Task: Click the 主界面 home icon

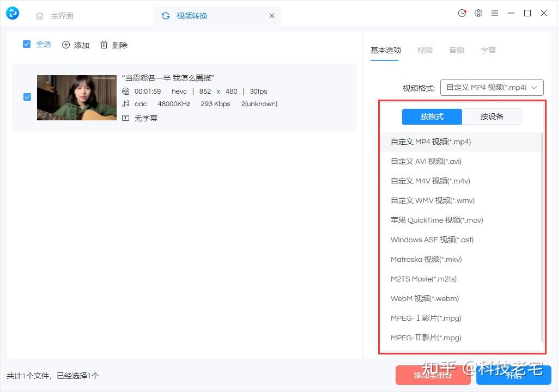Action: pos(39,16)
